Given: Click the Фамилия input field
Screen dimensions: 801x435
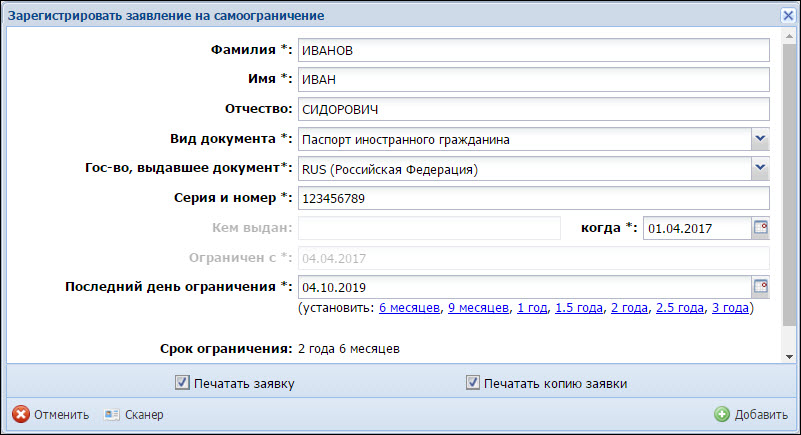Looking at the screenshot, I should pos(533,50).
